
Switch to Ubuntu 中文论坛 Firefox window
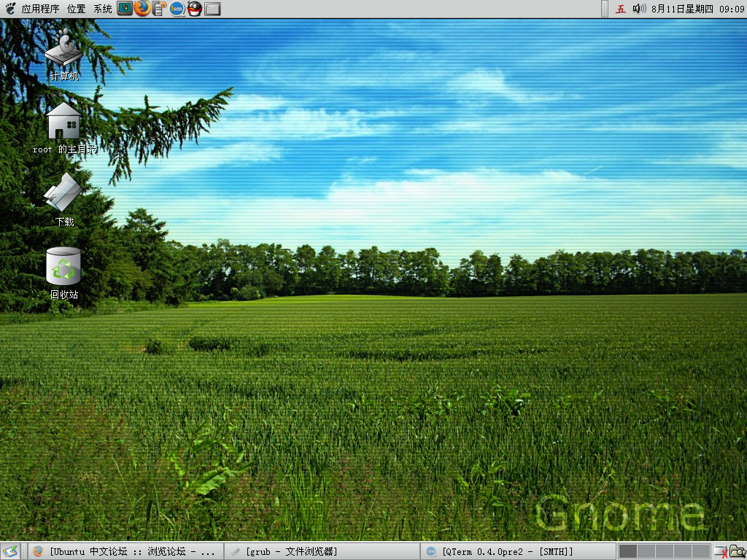coord(125,551)
